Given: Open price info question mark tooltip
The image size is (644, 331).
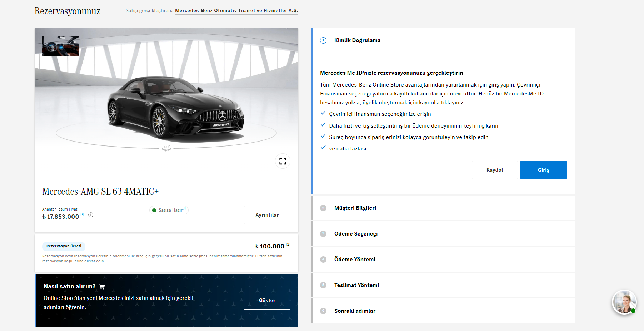Looking at the screenshot, I should 91,215.
